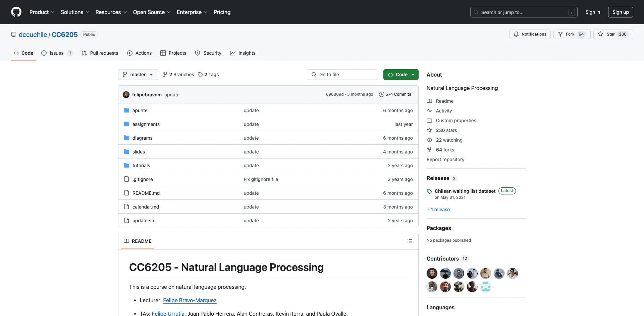View the 2 Branches link
This screenshot has height=316, width=644.
(x=178, y=75)
